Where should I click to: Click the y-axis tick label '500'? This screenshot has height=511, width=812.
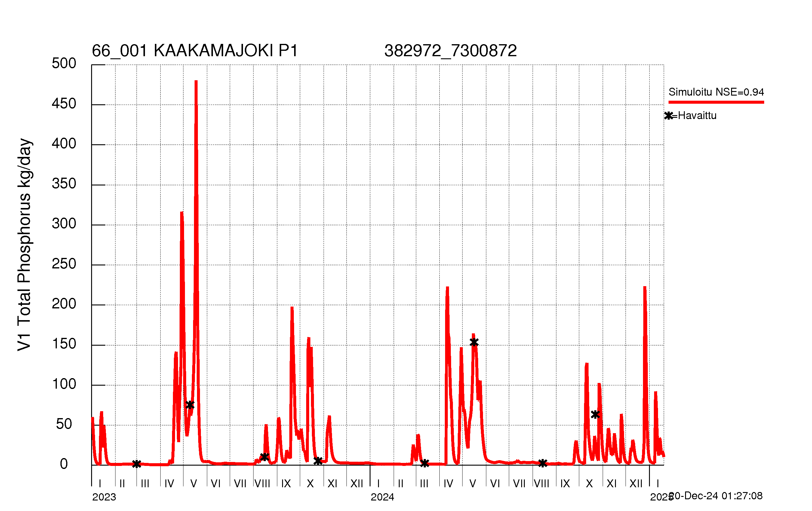click(64, 63)
